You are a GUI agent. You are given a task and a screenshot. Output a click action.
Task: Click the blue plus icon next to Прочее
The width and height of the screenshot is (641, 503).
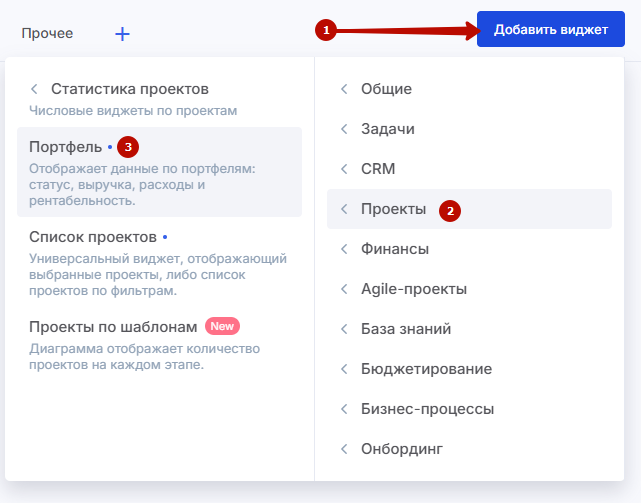122,34
